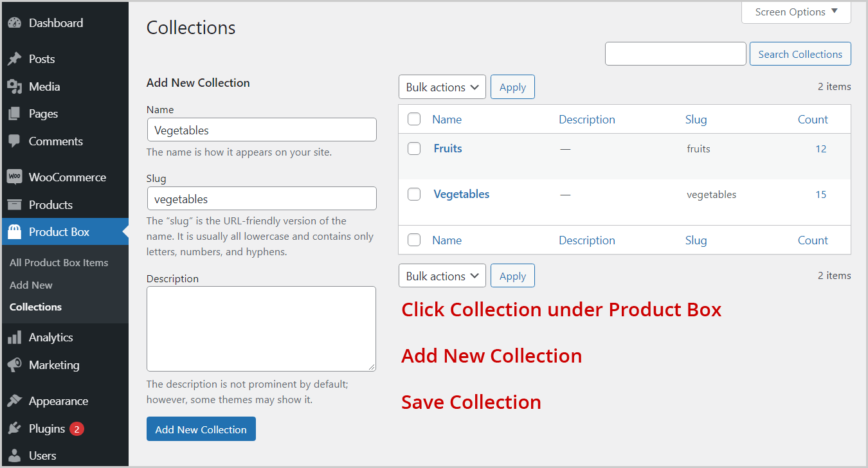Toggle select-all checkbox in table header
The image size is (868, 468).
(415, 120)
